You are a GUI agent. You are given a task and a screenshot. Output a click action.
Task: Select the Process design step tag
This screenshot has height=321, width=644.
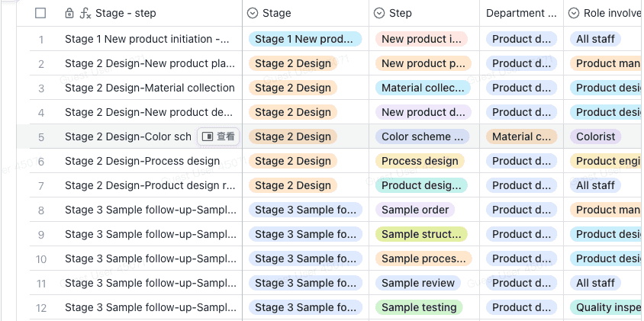tap(420, 161)
